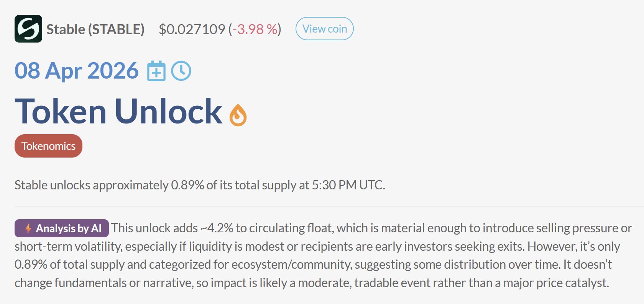
Task: Click the -3.98 % price change
Action: [x=255, y=29]
